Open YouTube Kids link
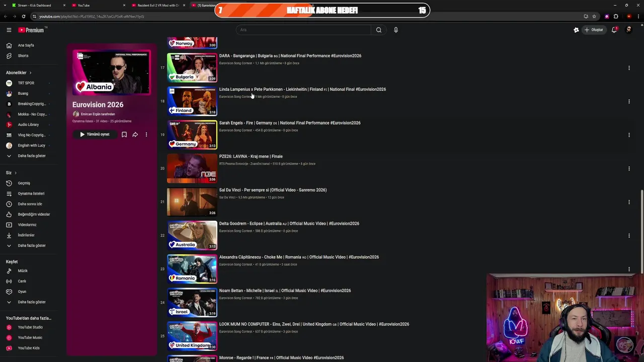This screenshot has height=362, width=644. [x=29, y=348]
